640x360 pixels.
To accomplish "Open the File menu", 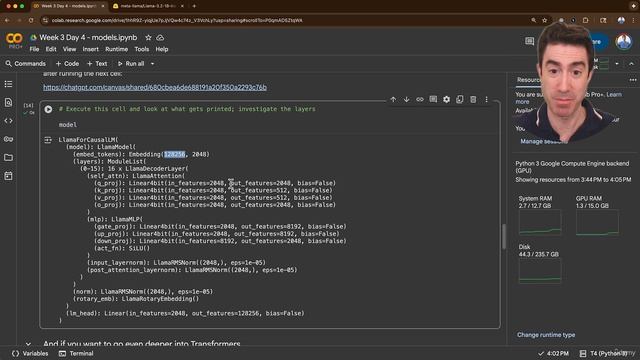I will (34, 49).
